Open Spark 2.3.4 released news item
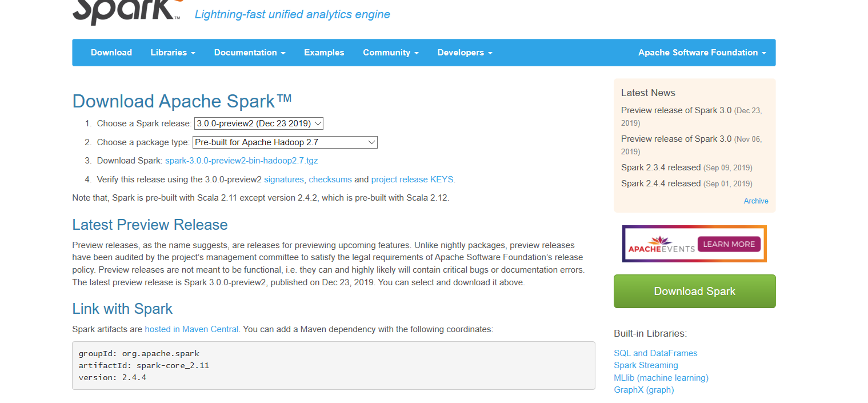The height and width of the screenshot is (403, 868). click(x=661, y=167)
